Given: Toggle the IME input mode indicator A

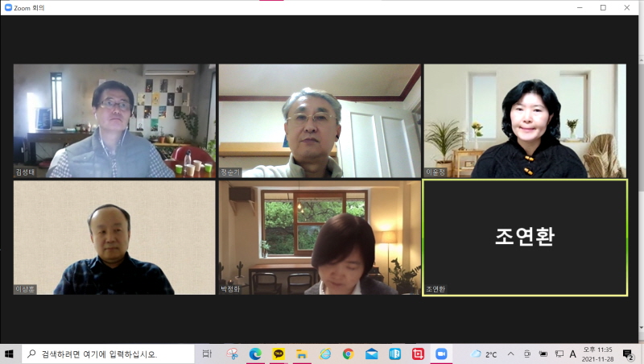Looking at the screenshot, I should point(573,354).
